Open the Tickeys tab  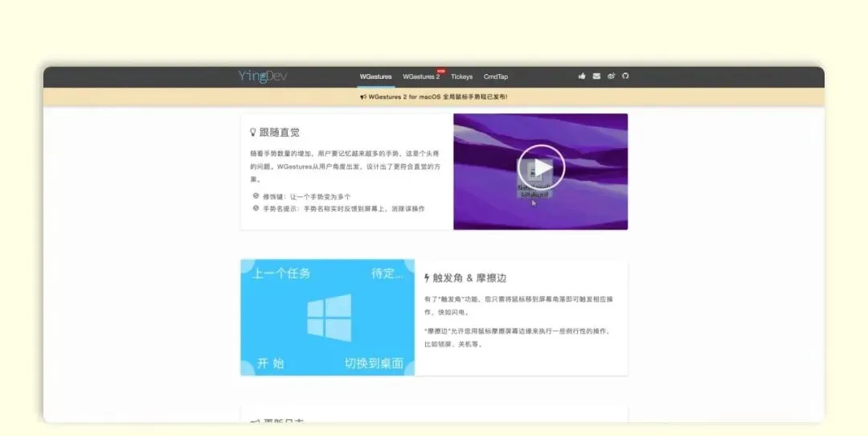pos(461,76)
